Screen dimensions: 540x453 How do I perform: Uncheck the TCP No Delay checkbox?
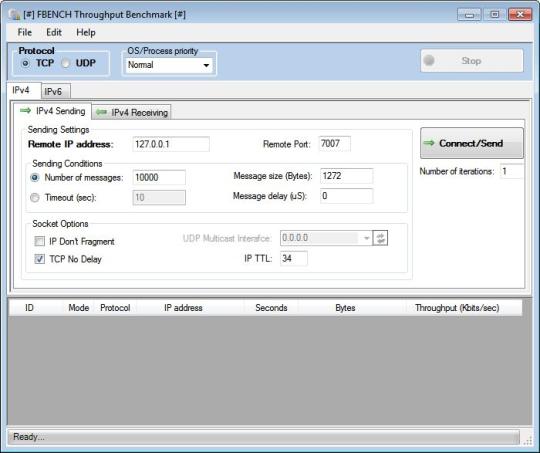pos(40,259)
